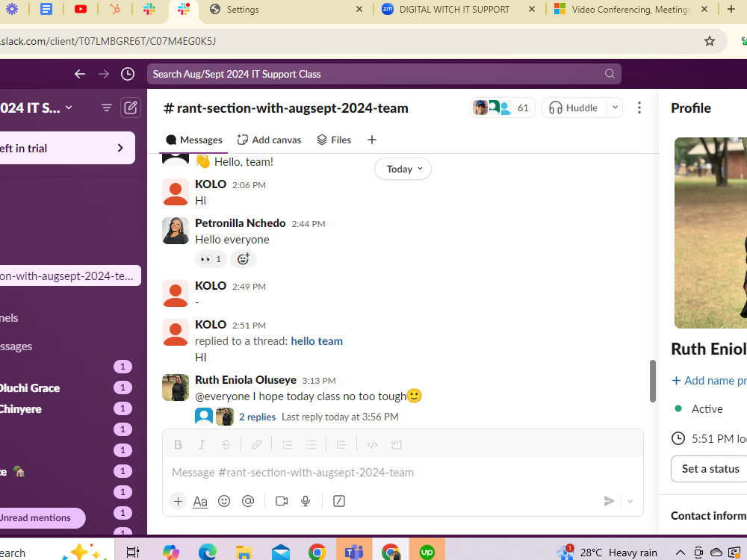
Task: Open a new browser tab
Action: pyautogui.click(x=731, y=9)
